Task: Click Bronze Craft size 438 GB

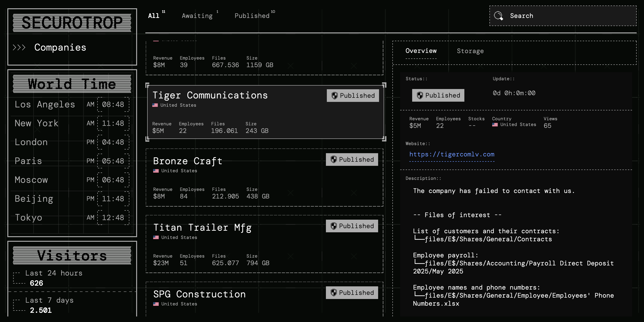Action: pyautogui.click(x=258, y=196)
